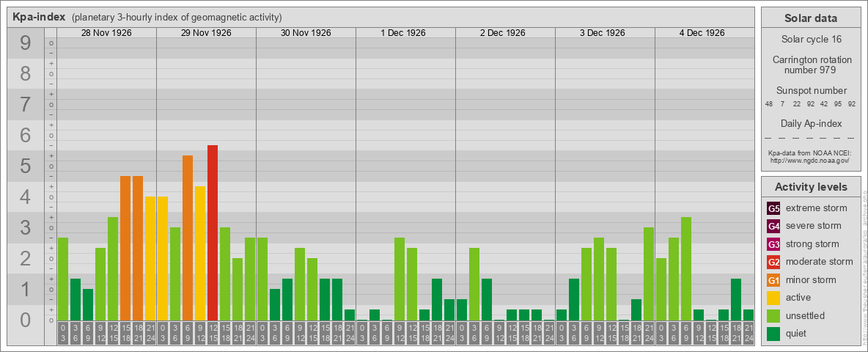Open the www.ngdc.noaa.gov link
The width and height of the screenshot is (868, 352).
coord(810,160)
